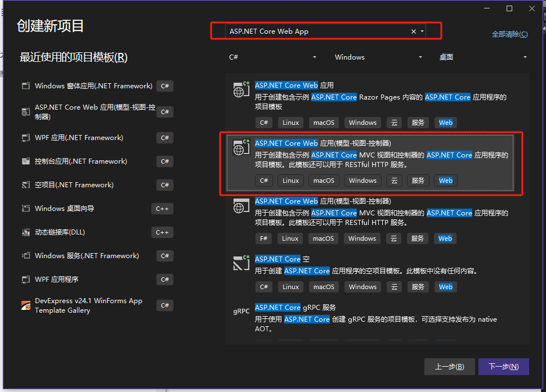Open the 桌面 project type filter dropdown
Screen dimensions: 546x392
coord(483,57)
